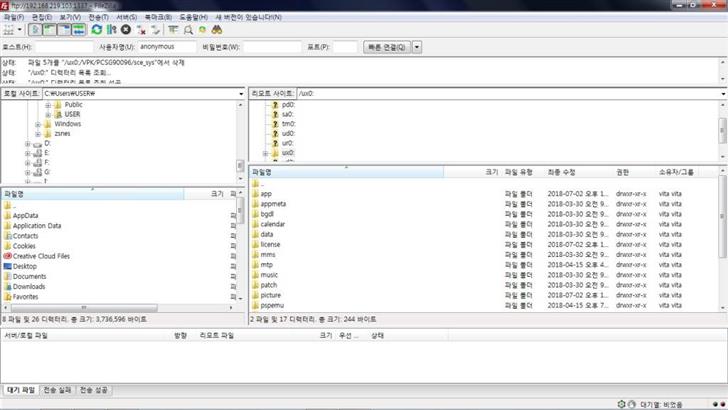Toggle the message log view icon

[x=35, y=30]
